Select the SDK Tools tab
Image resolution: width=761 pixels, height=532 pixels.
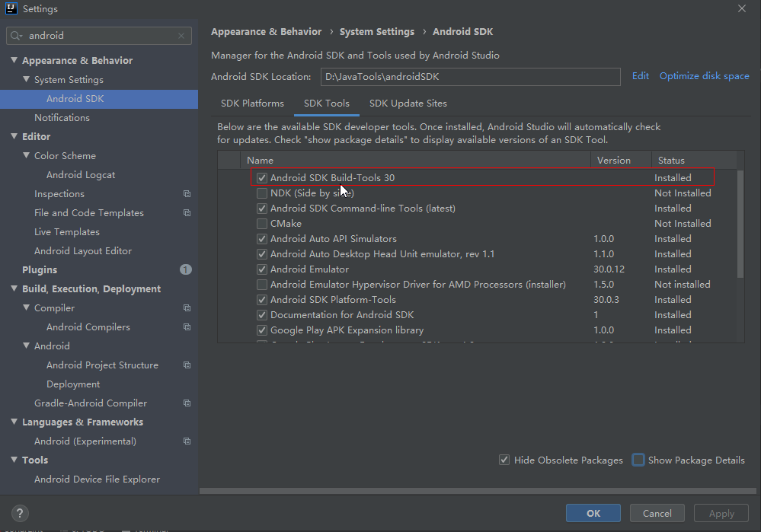pos(327,104)
